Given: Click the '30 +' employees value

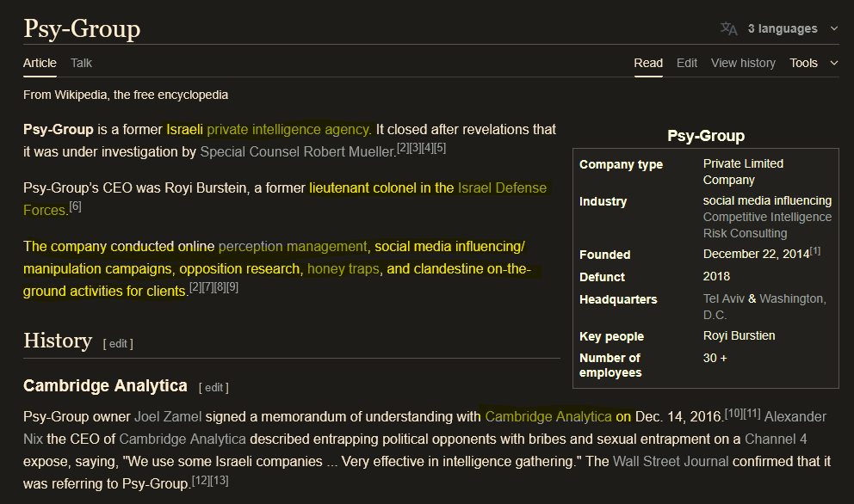Looking at the screenshot, I should (715, 358).
